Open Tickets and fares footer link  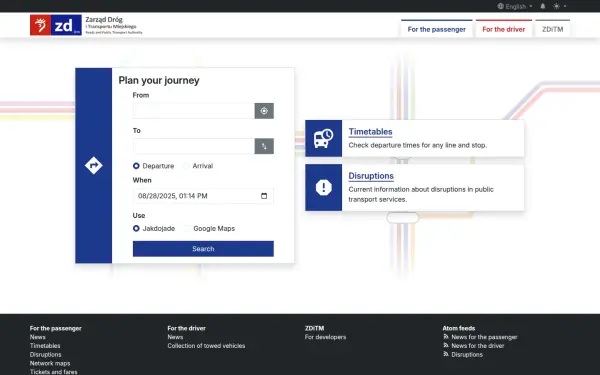click(54, 372)
